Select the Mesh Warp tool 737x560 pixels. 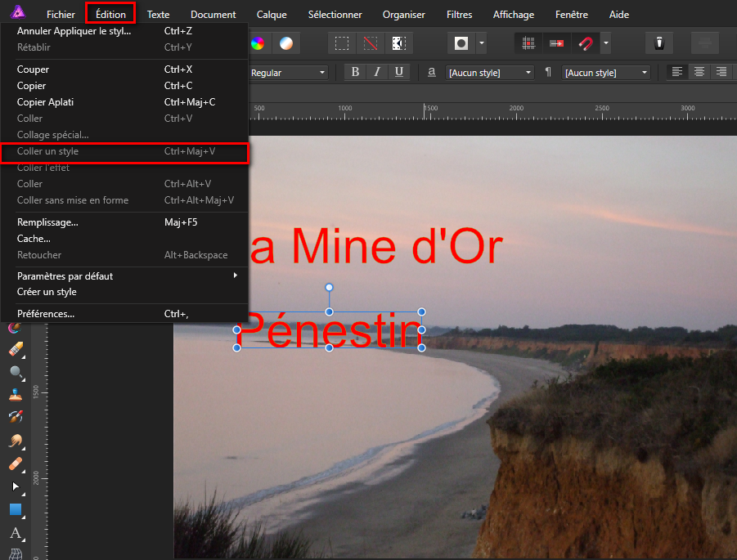pos(16,554)
